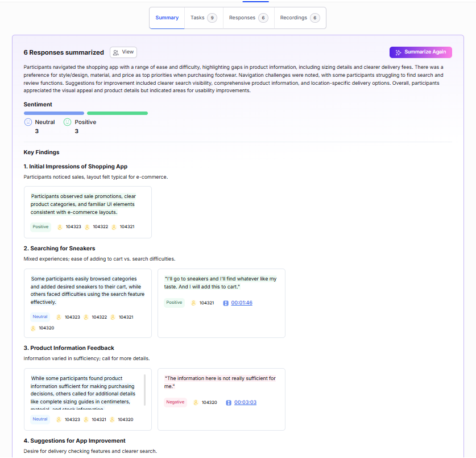476x458 pixels.
Task: Click the green Positive sentiment bar
Action: 118,113
